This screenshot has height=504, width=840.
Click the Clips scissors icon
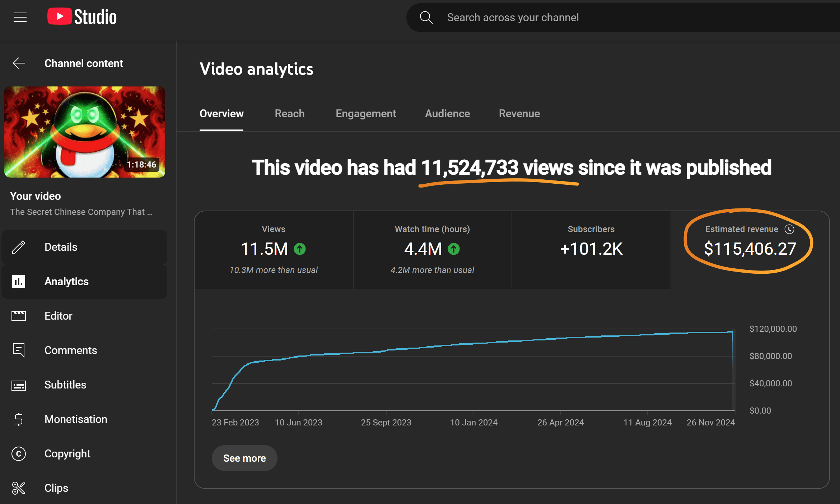coord(19,488)
